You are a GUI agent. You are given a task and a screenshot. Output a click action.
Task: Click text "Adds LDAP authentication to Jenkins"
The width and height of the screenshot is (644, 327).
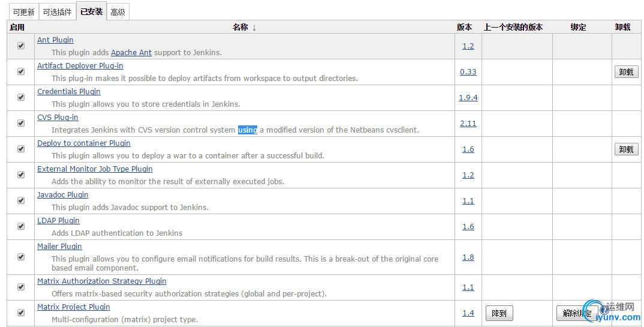click(117, 233)
